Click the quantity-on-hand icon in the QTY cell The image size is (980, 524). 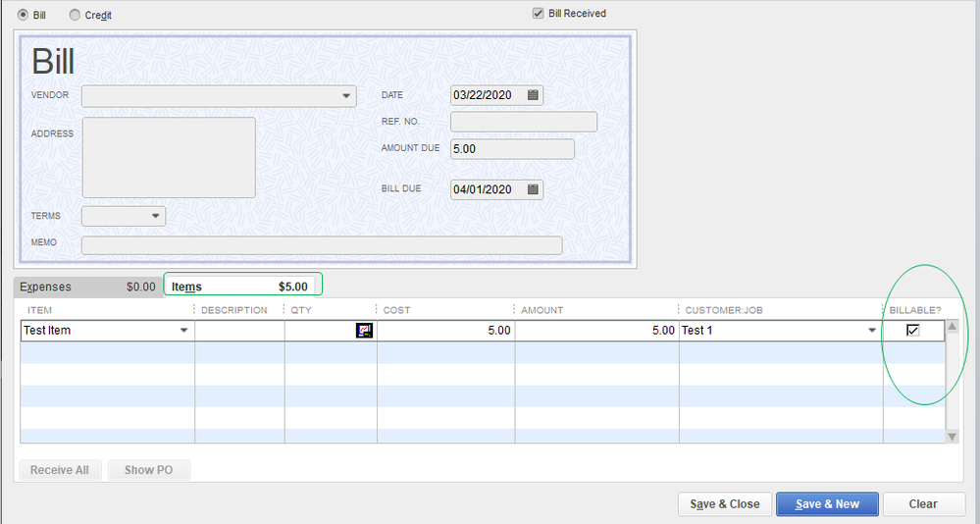click(x=364, y=330)
